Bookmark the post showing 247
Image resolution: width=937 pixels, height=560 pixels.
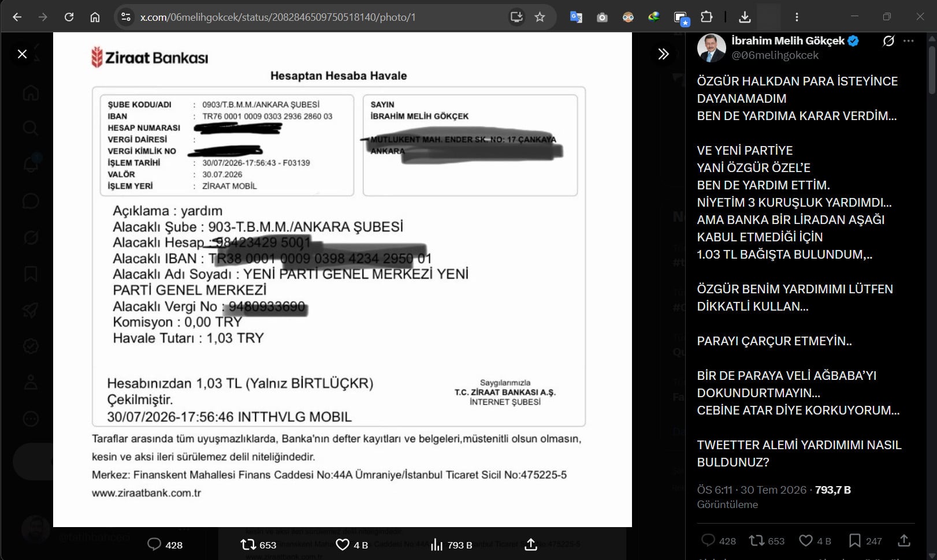coord(865,541)
